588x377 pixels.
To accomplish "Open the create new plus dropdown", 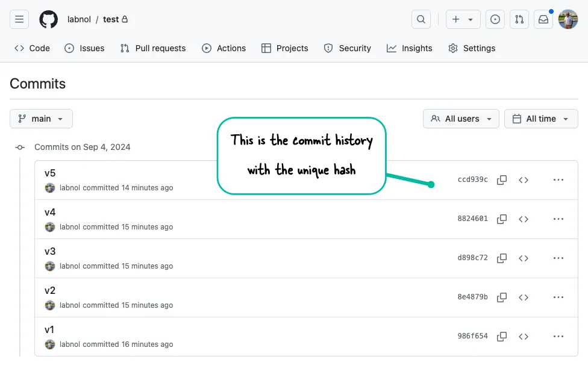I will tap(463, 19).
